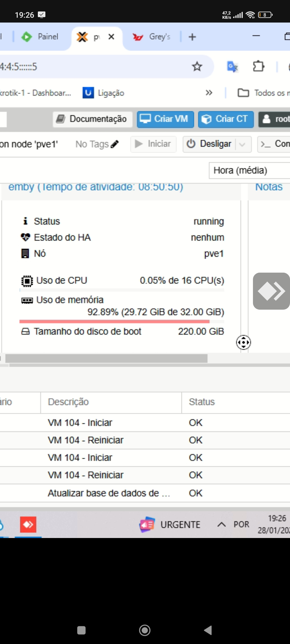Open the Google Translate icon
The image size is (290, 644).
pyautogui.click(x=232, y=67)
